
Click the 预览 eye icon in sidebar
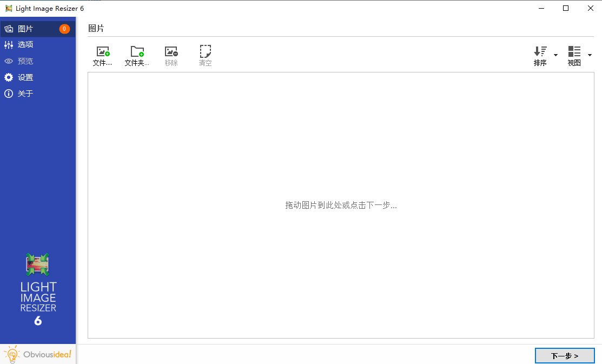click(9, 61)
